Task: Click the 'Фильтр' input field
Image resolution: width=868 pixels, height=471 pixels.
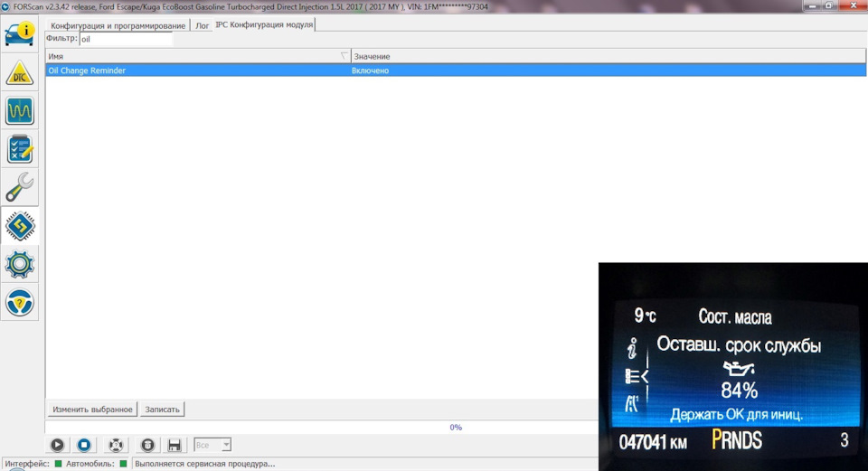Action: coord(127,39)
